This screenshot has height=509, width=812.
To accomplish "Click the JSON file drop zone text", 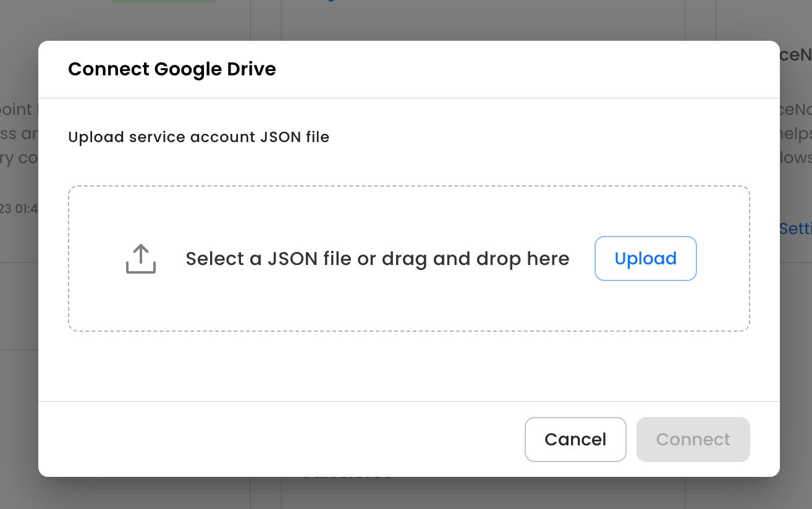I will [378, 258].
